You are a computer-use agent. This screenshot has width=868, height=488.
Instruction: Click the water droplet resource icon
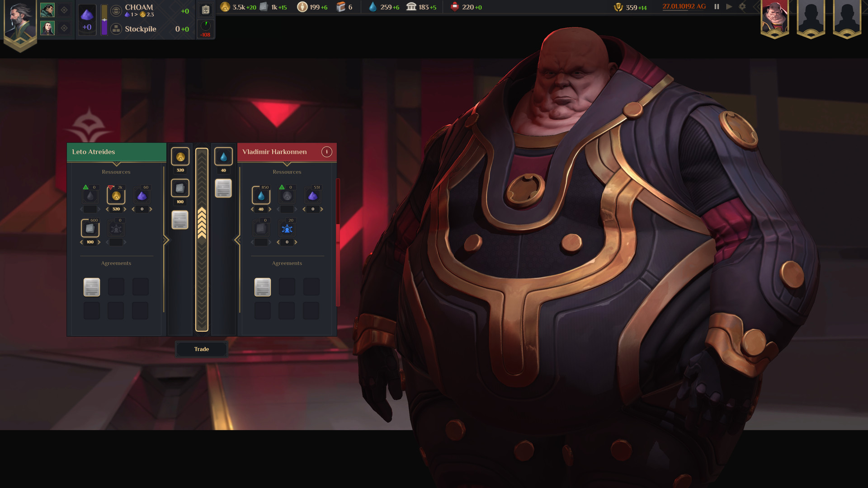tap(373, 7)
